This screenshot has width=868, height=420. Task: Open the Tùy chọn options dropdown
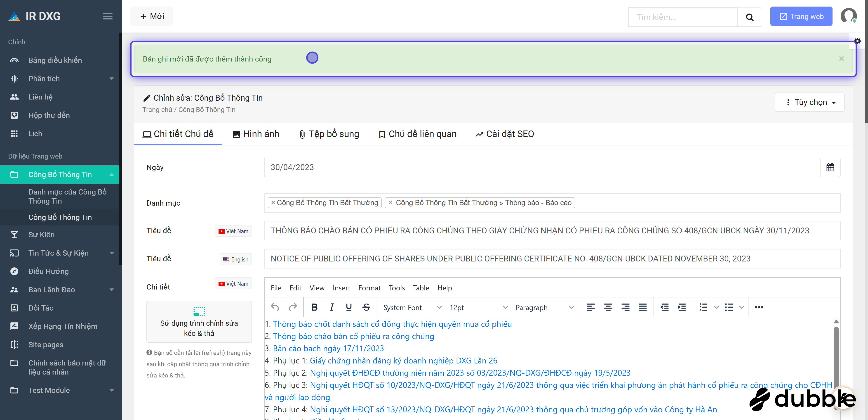tap(809, 102)
